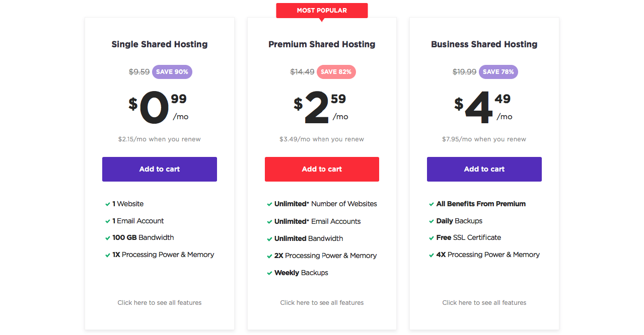644x335 pixels.
Task: Select the Premium Shared Hosting heading
Action: click(x=322, y=44)
